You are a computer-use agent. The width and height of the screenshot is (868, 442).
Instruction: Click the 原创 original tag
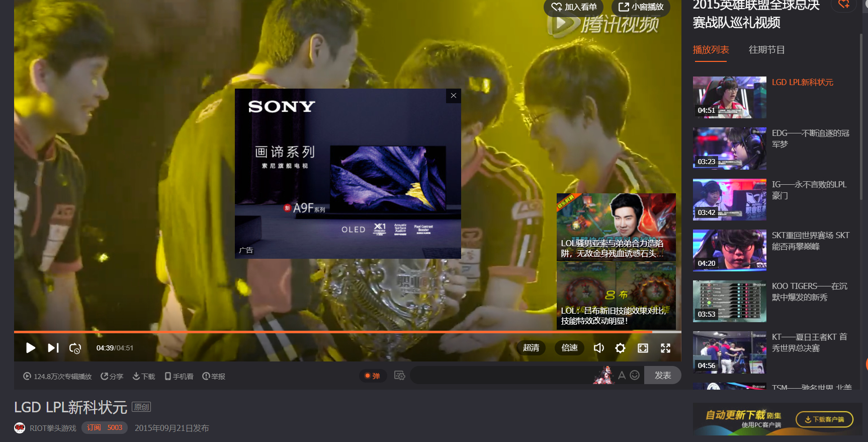[x=141, y=407]
